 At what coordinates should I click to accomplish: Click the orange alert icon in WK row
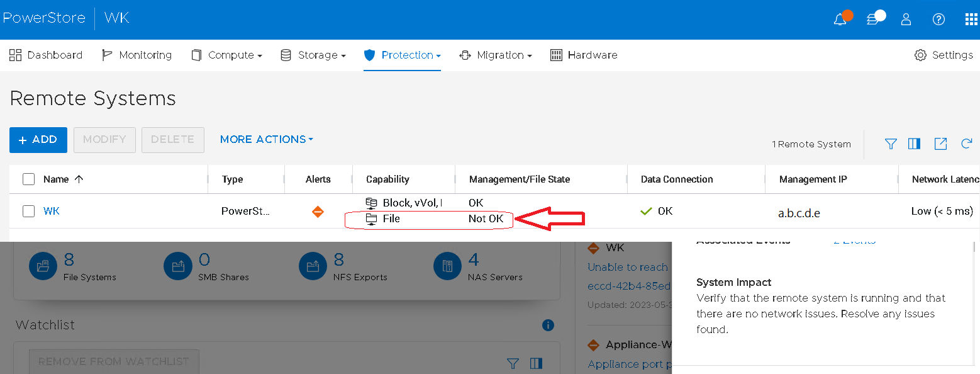[318, 211]
